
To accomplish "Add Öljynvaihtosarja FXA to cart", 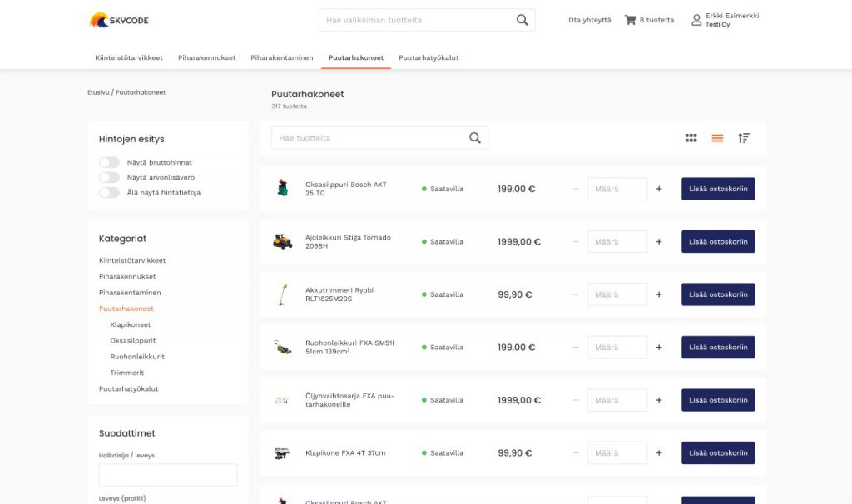I will (718, 400).
